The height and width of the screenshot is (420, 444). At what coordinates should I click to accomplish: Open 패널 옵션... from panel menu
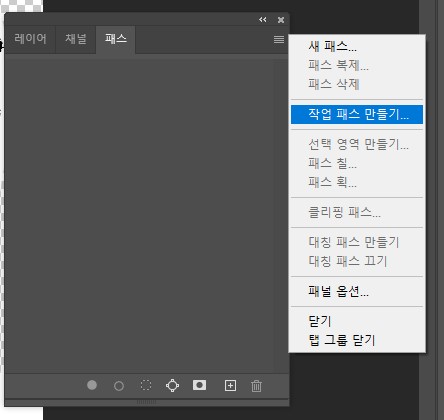pyautogui.click(x=357, y=292)
